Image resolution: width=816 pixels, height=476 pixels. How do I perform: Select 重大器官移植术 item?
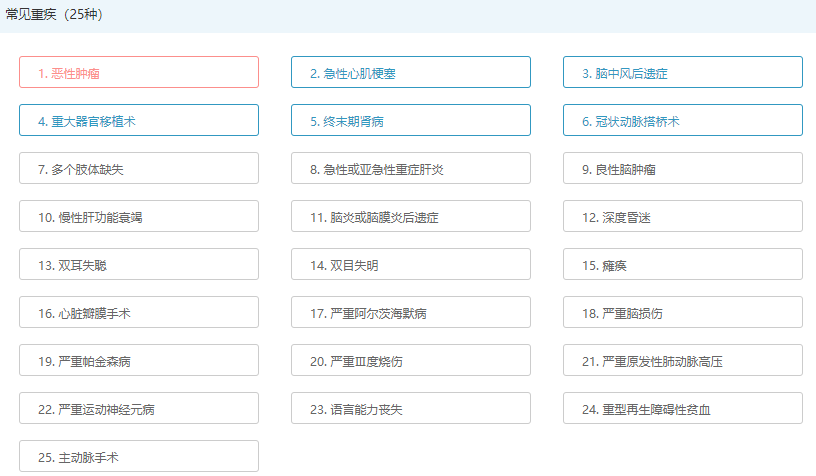tap(138, 121)
